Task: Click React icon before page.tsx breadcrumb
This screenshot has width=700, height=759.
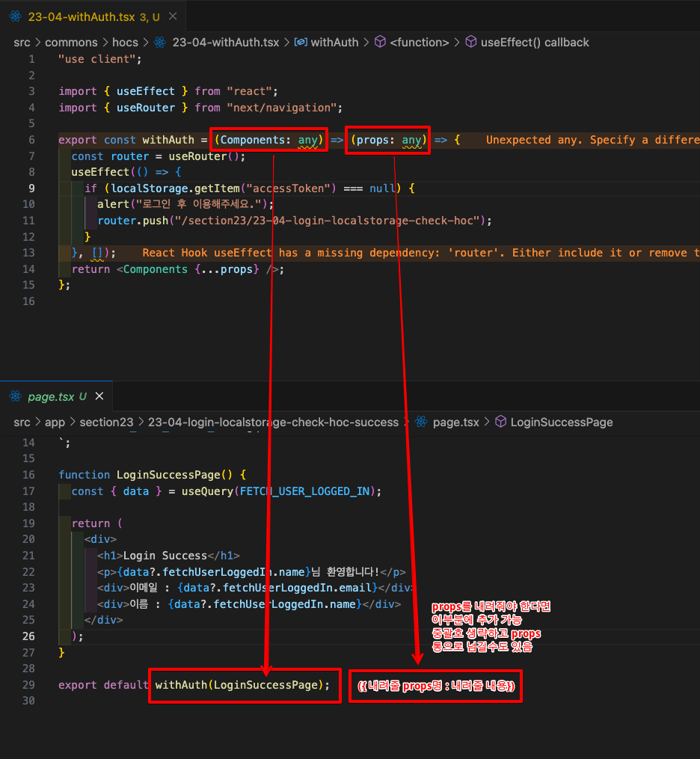Action: 421,422
